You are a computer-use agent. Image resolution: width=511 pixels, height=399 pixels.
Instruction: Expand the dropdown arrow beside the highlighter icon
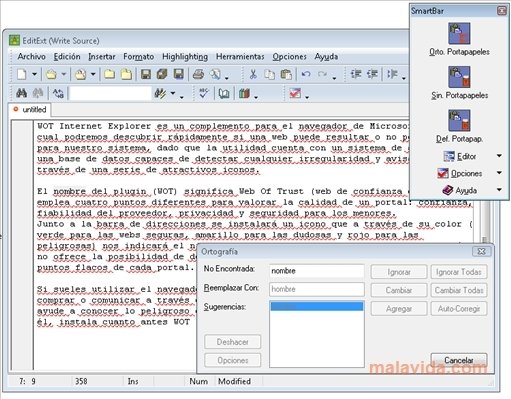coord(173,93)
